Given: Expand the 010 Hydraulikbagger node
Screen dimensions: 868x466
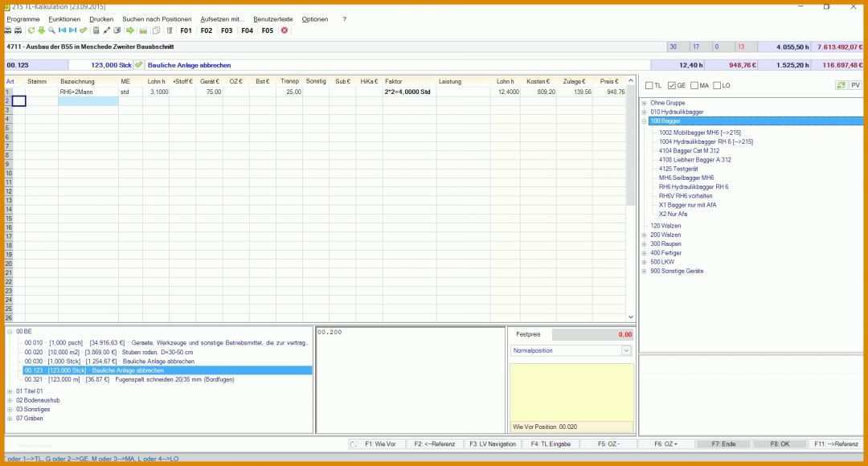Looking at the screenshot, I should (644, 112).
